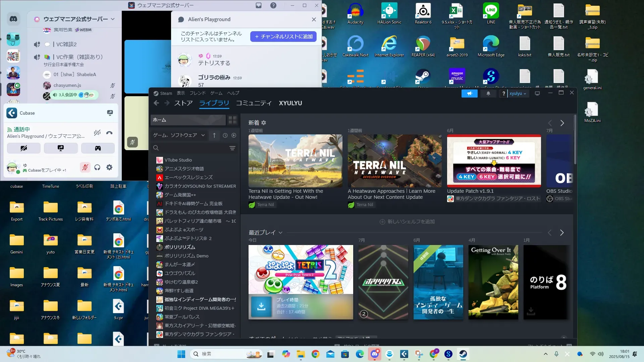
Task: Open Steam announcements megaphone button
Action: (x=469, y=94)
